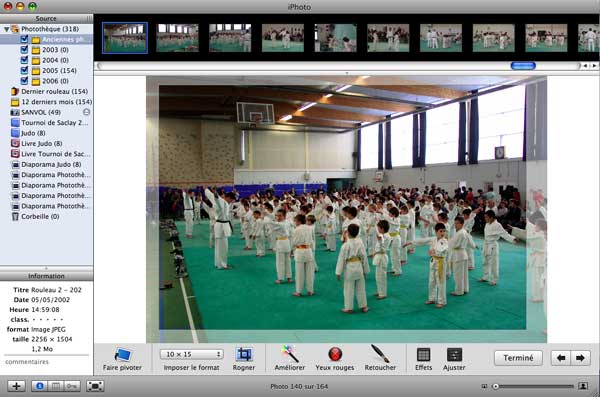Click the Date value 05/05/2002
Image resolution: width=600 pixels, height=397 pixels.
[x=50, y=300]
